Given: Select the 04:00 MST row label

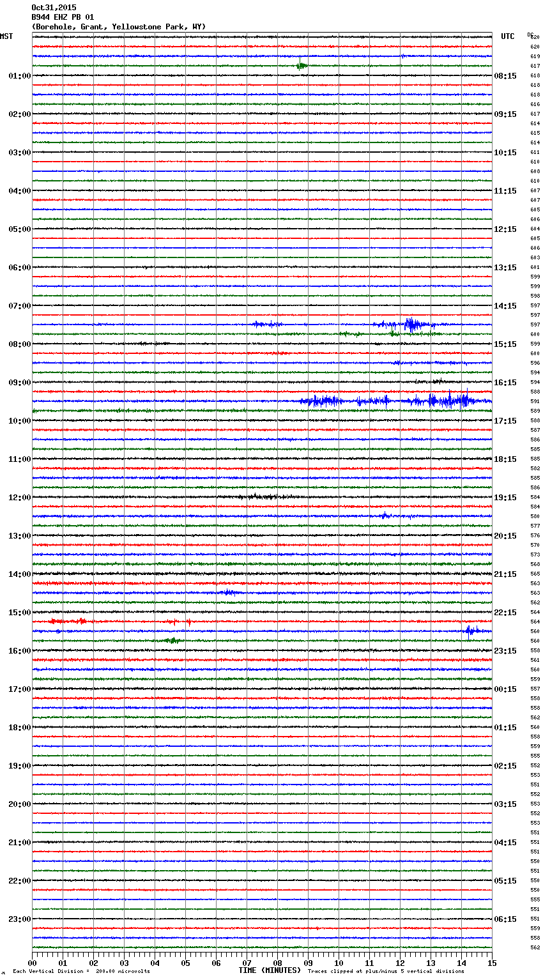Looking at the screenshot, I should pyautogui.click(x=20, y=191).
